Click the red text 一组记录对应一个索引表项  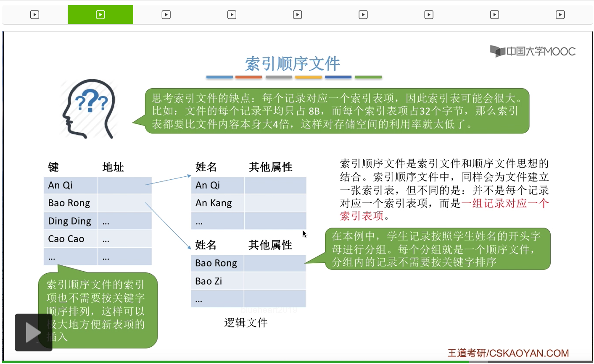point(444,209)
